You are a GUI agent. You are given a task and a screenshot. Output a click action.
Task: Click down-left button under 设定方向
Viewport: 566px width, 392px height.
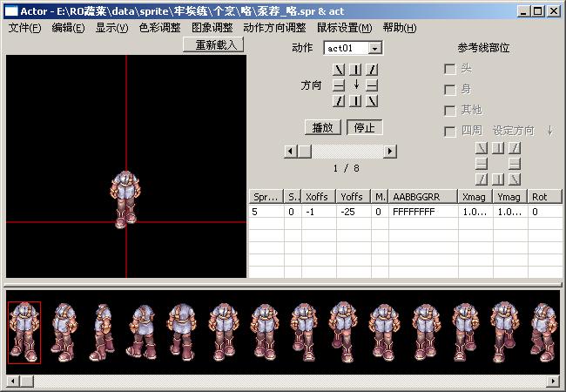point(482,179)
